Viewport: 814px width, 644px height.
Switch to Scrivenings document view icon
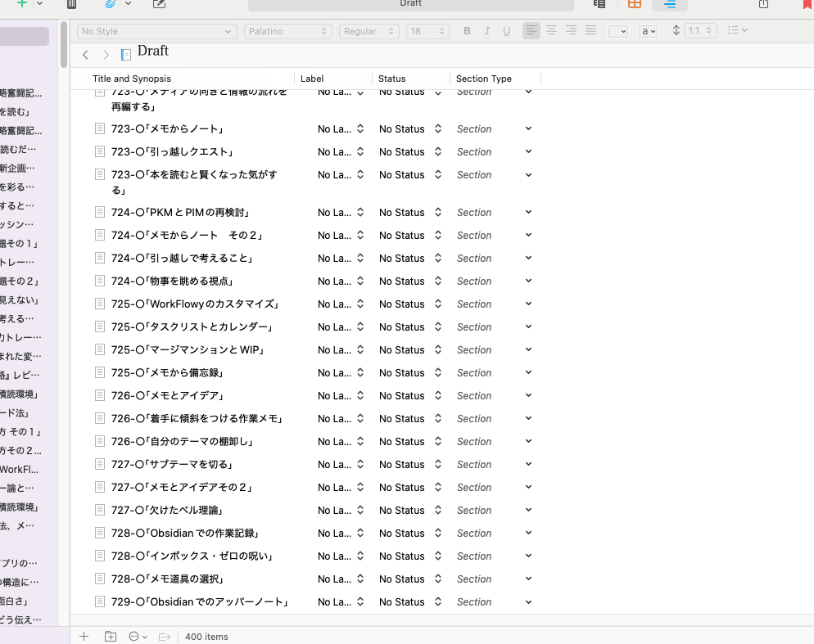[x=599, y=4]
